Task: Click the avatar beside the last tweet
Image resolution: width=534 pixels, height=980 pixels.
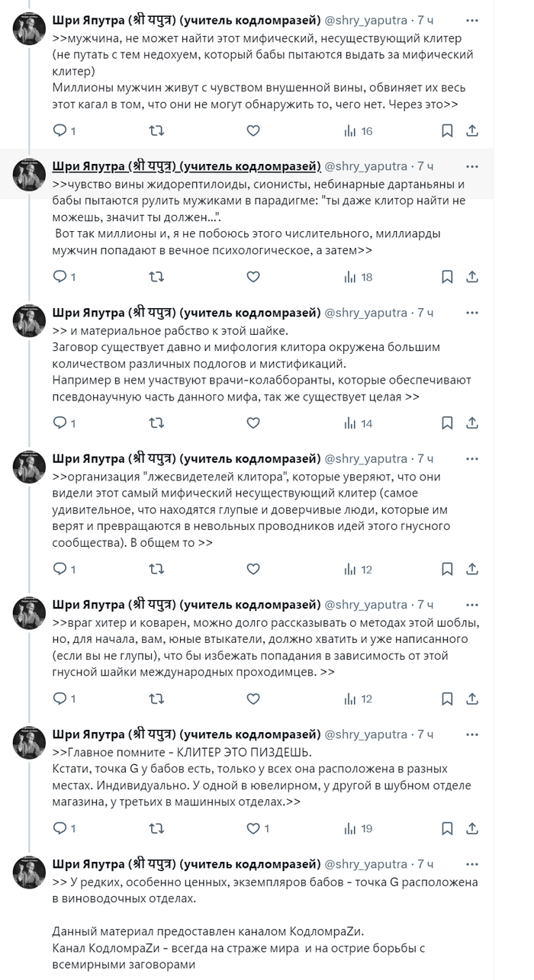Action: pos(29,873)
